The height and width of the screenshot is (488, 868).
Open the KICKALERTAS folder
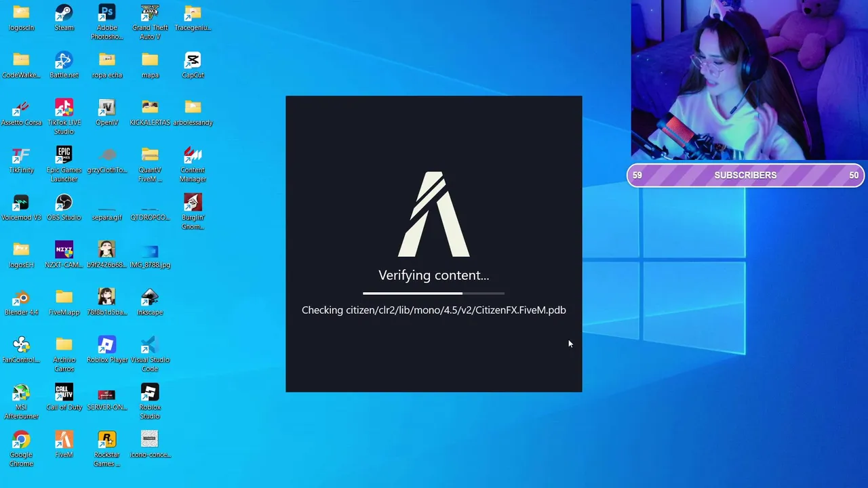point(150,113)
